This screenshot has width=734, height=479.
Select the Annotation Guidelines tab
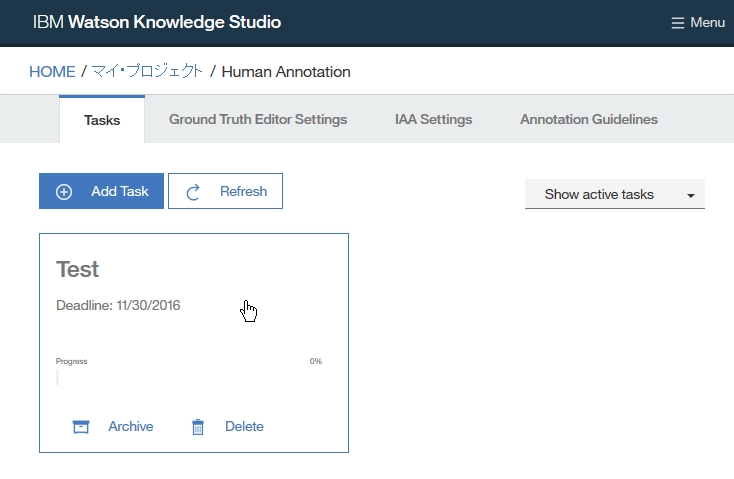[x=589, y=120]
